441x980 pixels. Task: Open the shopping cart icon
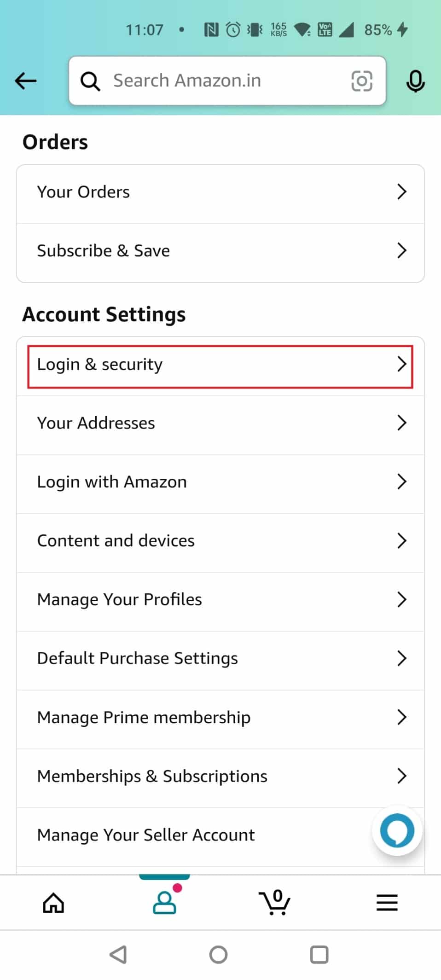(x=275, y=903)
